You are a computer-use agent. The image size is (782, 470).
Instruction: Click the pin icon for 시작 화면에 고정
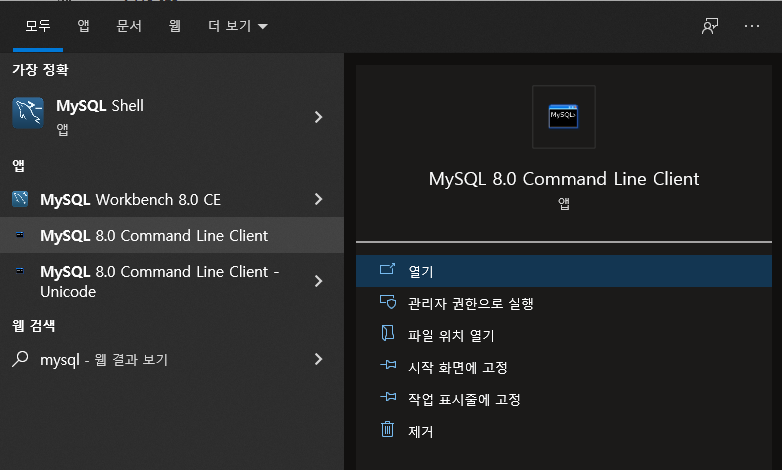pyautogui.click(x=388, y=365)
